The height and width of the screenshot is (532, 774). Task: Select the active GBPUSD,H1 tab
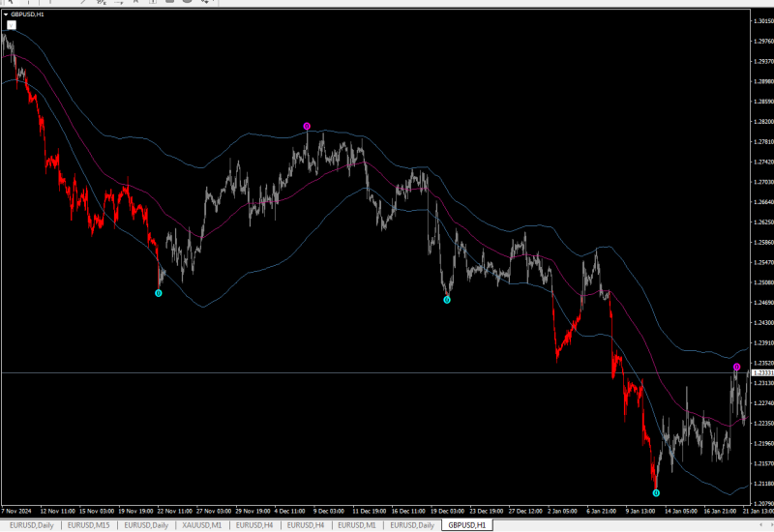point(467,525)
